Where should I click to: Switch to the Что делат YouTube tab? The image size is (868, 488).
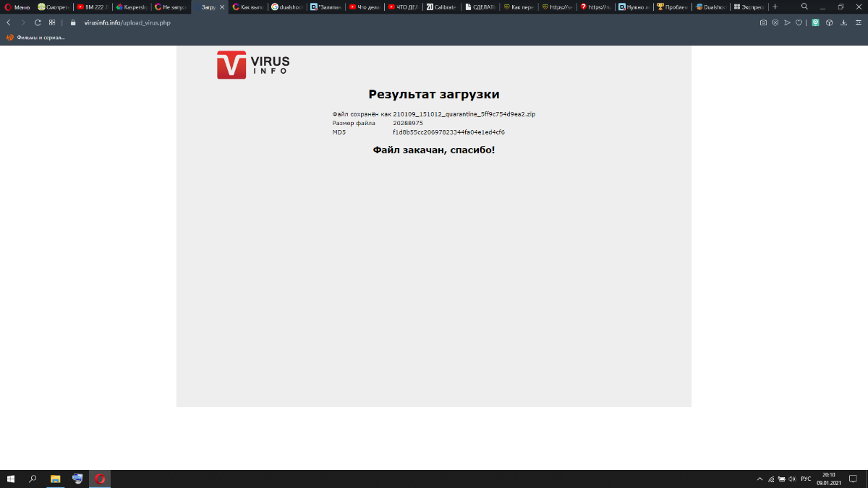(x=365, y=7)
